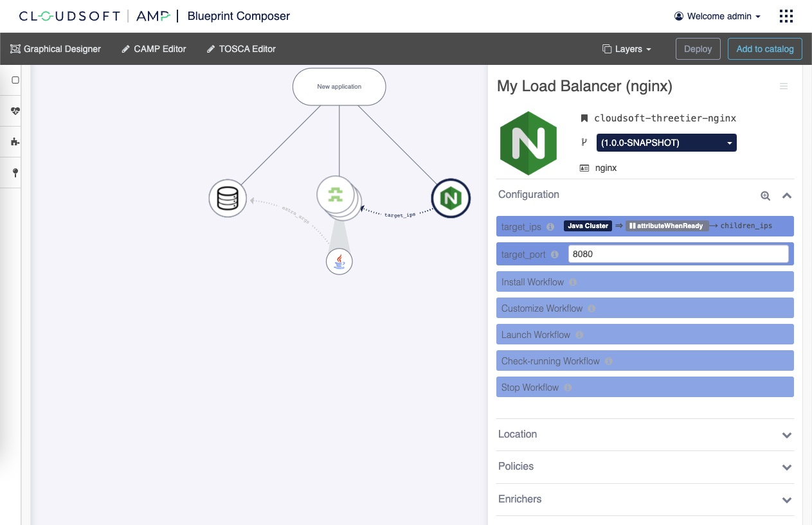The width and height of the screenshot is (812, 525).
Task: Open the Check-running Workflow row
Action: click(645, 361)
